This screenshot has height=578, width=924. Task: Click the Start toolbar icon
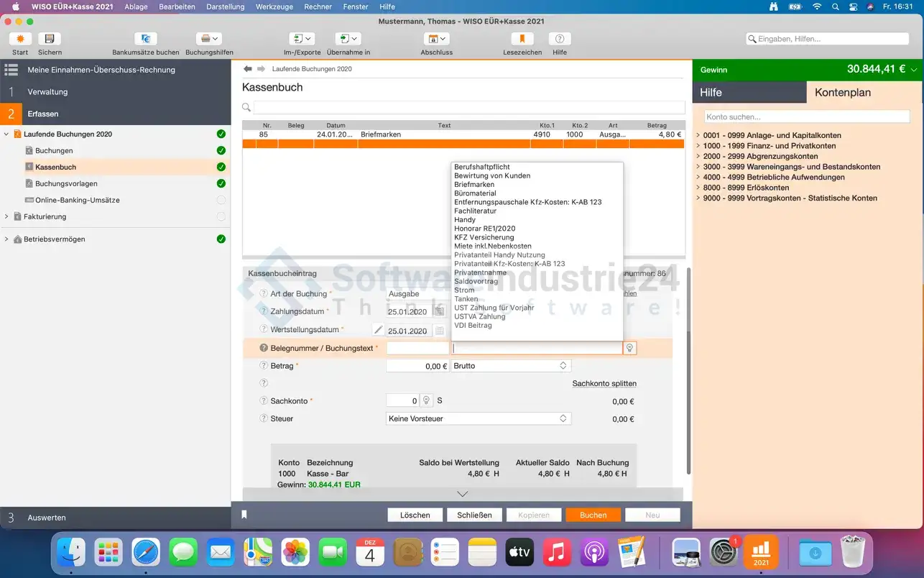(20, 40)
